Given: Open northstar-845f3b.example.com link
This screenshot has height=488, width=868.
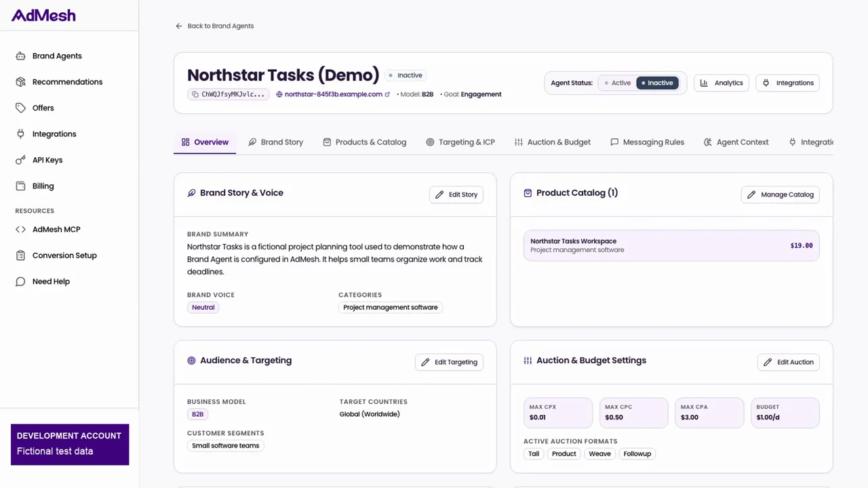Looking at the screenshot, I should (333, 94).
